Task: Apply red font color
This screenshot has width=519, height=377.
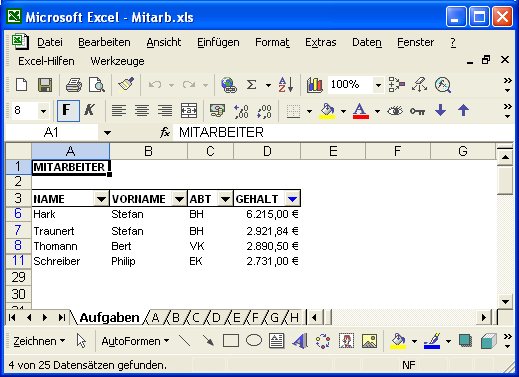Action: [361, 111]
